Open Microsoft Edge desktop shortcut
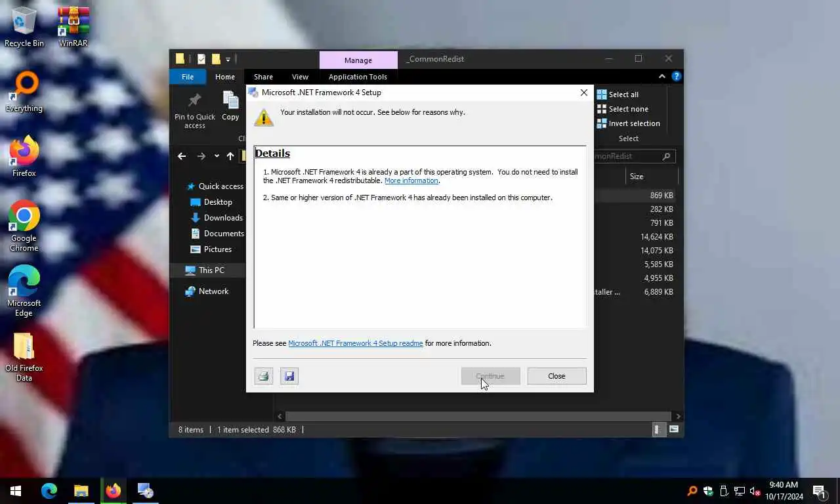 (x=24, y=291)
